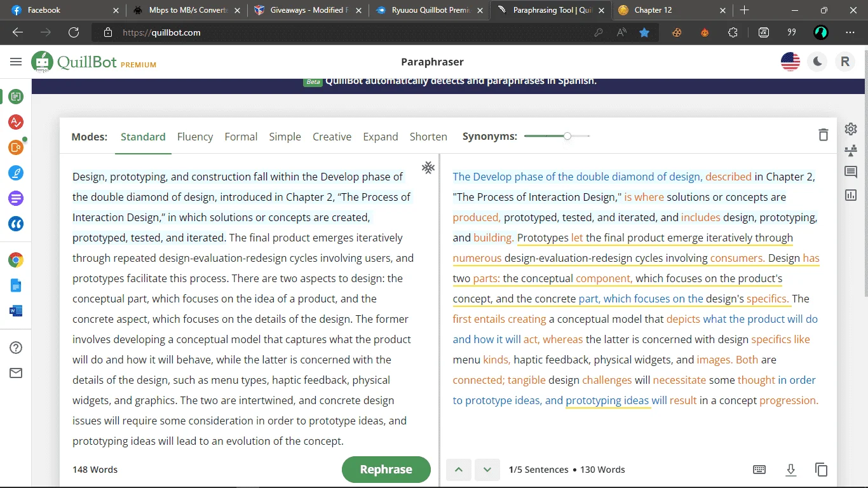Select Expand mode tab
This screenshot has height=488, width=868.
381,137
